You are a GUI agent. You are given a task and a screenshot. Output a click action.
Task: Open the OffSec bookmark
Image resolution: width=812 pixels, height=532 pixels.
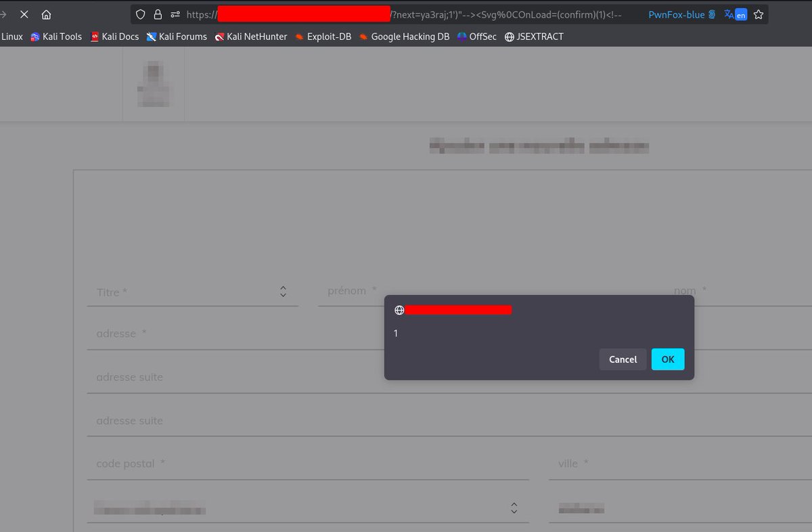pyautogui.click(x=477, y=37)
